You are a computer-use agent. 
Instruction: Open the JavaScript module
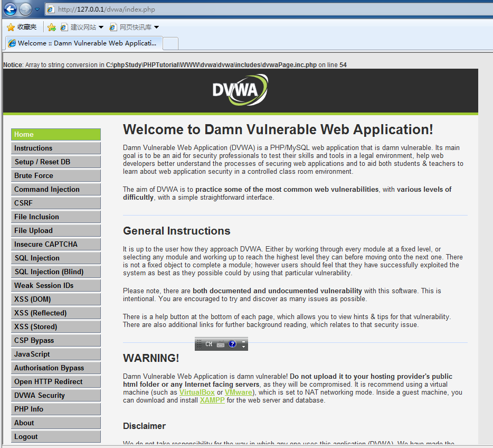pos(56,354)
